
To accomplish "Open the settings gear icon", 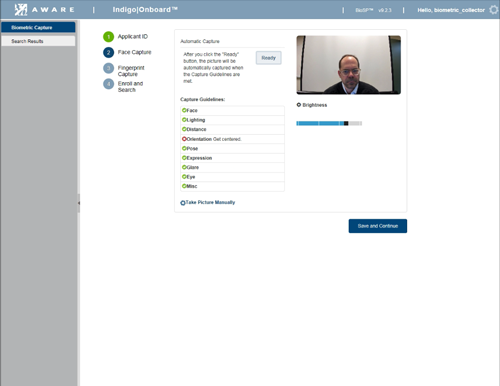I will (493, 10).
